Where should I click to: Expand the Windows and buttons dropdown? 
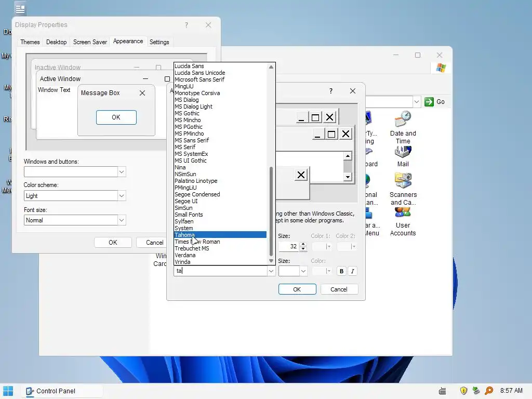coord(122,172)
